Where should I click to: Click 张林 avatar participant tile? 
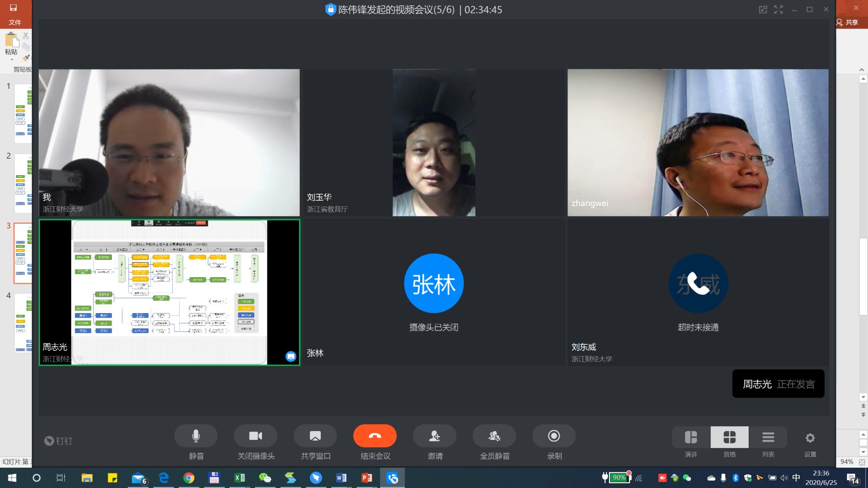click(434, 283)
